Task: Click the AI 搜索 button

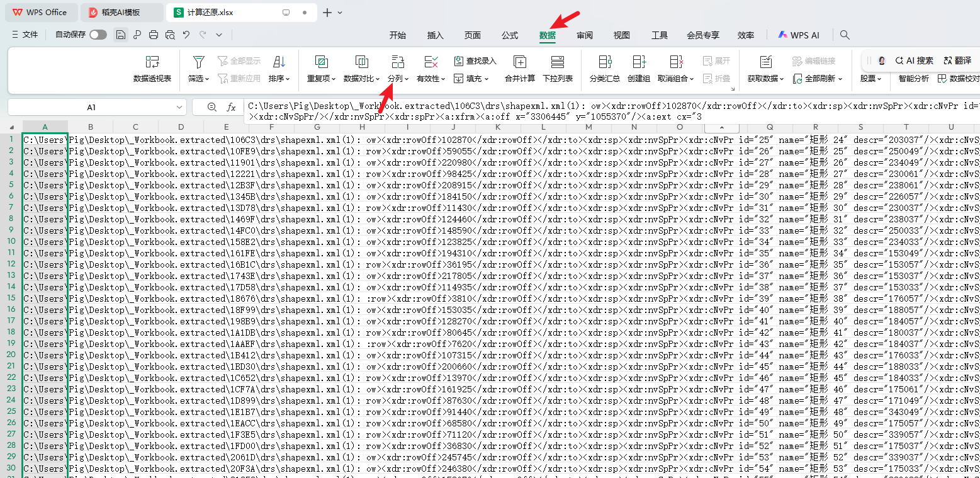Action: click(915, 60)
